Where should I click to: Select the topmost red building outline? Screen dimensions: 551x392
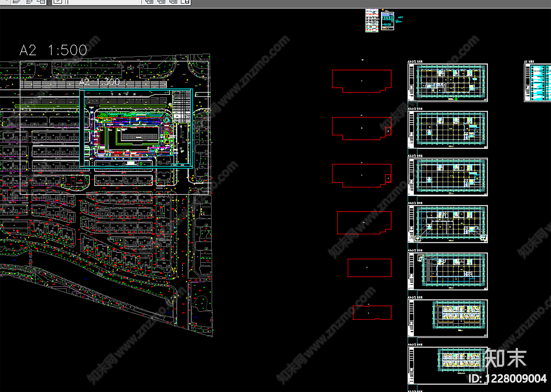coord(362,81)
